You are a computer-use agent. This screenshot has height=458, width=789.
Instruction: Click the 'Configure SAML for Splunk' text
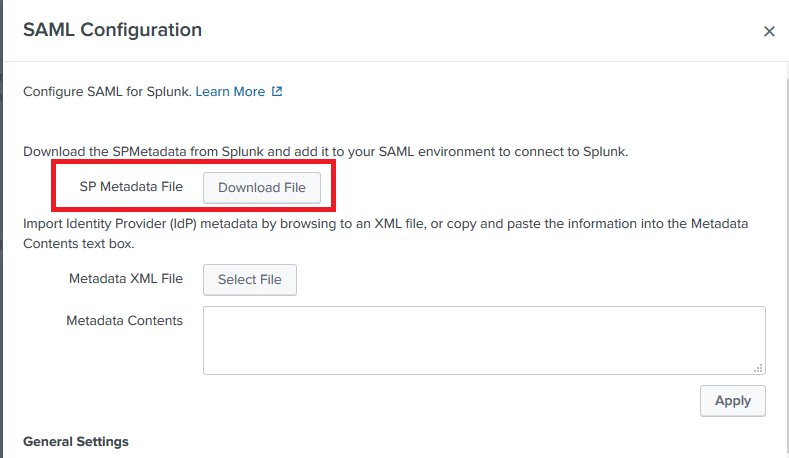click(x=106, y=92)
